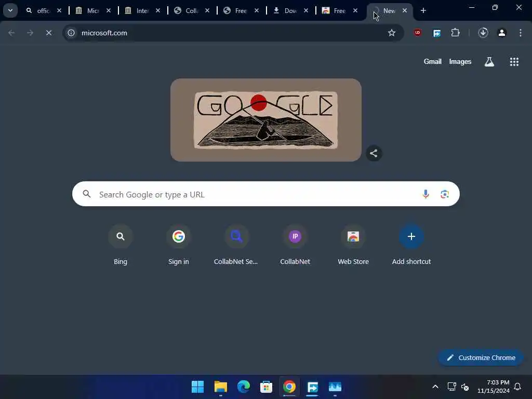Close the 'offic' tab
Screen dimensions: 532x399
tap(59, 10)
